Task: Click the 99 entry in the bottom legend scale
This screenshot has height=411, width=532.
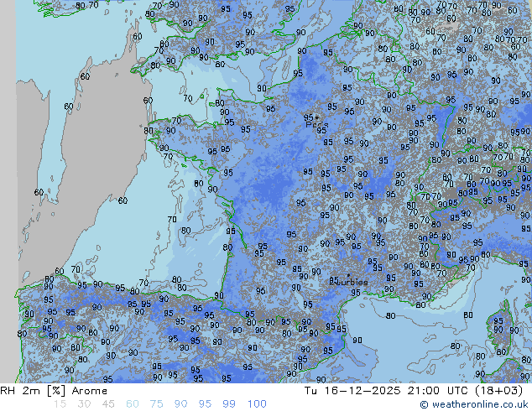Action: (x=229, y=404)
